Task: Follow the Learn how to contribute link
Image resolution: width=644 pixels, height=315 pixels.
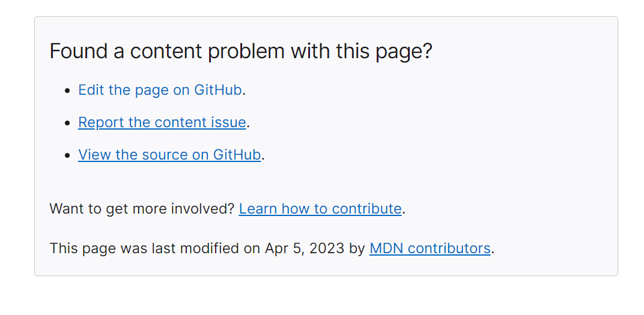Action: point(320,209)
